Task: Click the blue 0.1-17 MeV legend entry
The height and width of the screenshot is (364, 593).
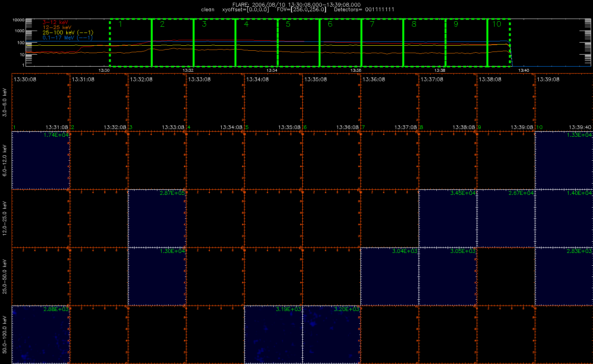Action: 68,38
